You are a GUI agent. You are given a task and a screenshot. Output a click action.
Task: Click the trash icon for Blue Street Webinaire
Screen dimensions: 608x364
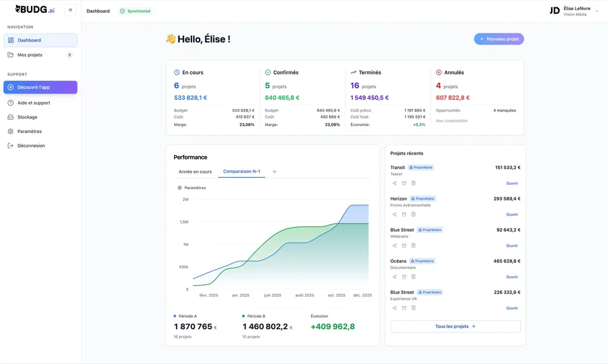[x=414, y=246]
